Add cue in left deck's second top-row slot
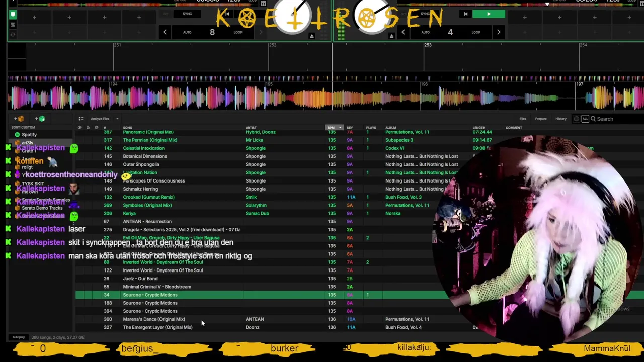 [69, 17]
